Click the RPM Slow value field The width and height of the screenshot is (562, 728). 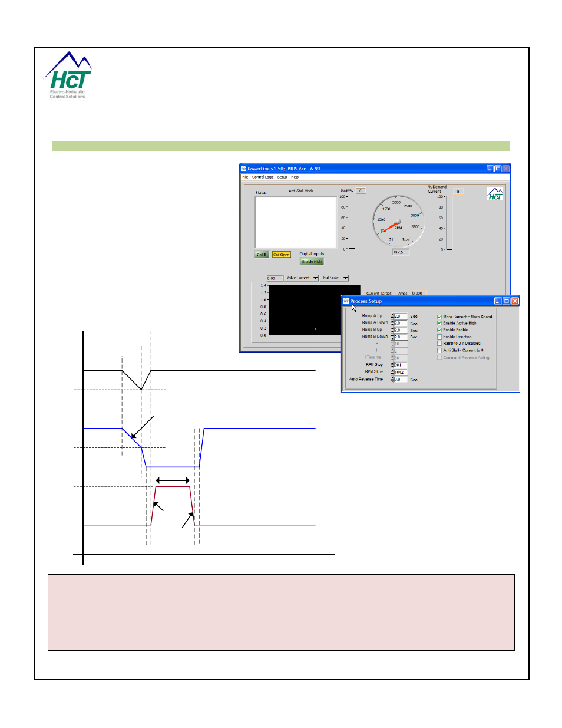click(x=401, y=372)
